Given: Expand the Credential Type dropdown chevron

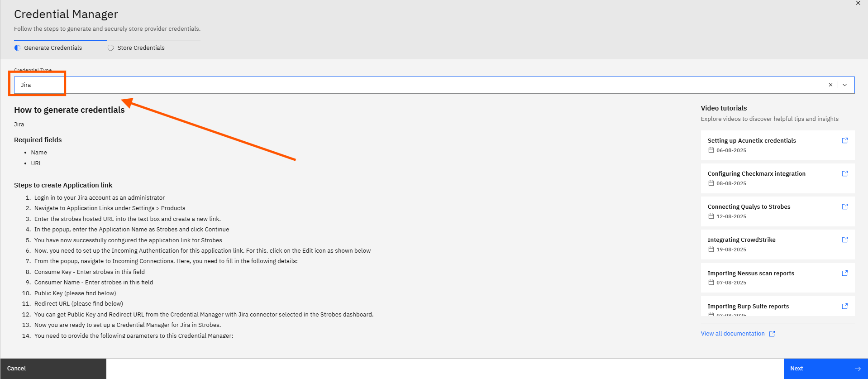Looking at the screenshot, I should pos(844,85).
